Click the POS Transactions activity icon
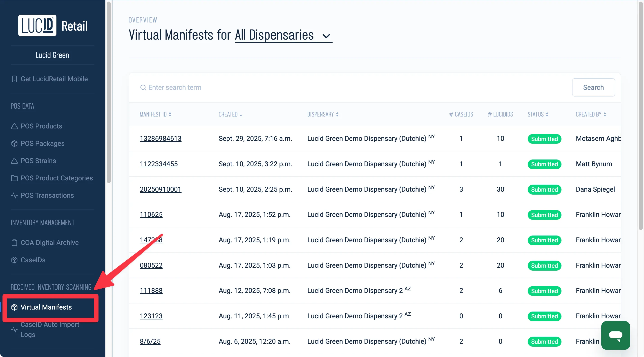 (14, 195)
